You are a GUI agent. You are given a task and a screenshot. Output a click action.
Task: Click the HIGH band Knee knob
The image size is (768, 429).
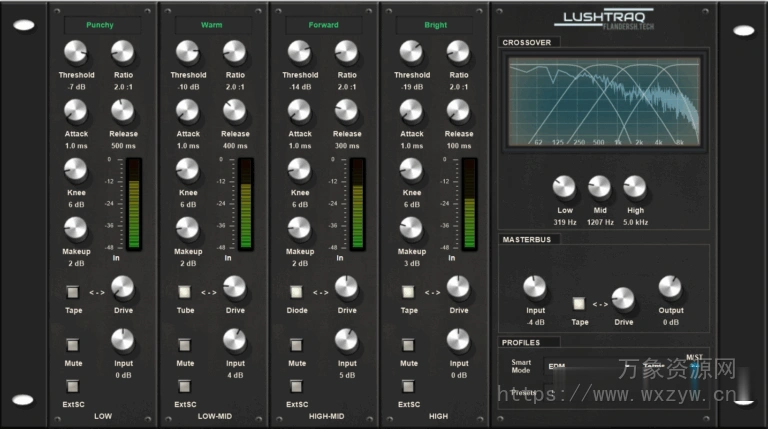tap(410, 170)
